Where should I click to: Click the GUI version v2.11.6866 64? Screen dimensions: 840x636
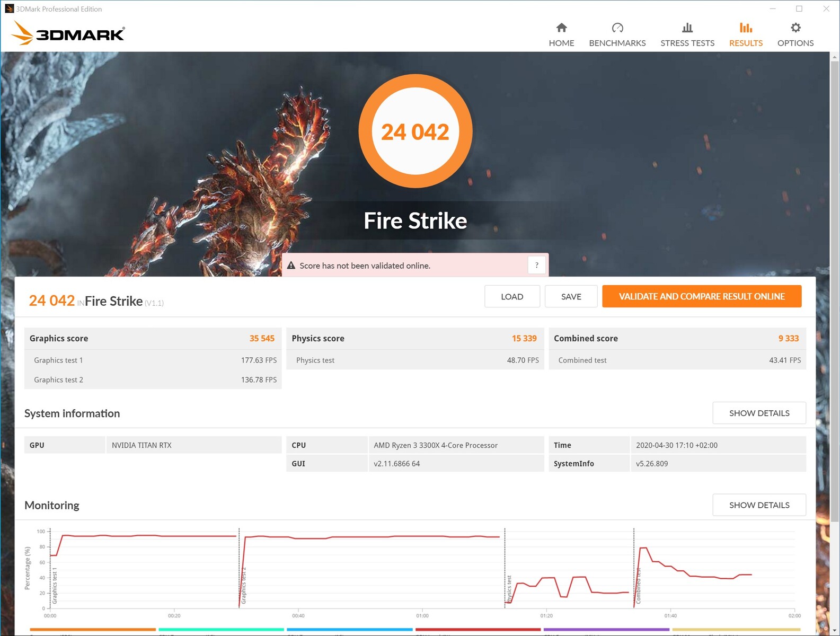pyautogui.click(x=396, y=464)
